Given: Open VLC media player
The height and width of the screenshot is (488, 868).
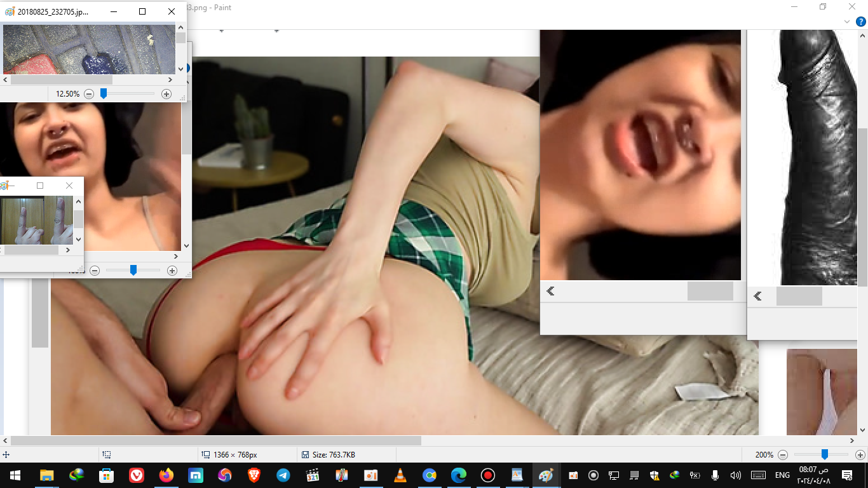Looking at the screenshot, I should point(400,475).
